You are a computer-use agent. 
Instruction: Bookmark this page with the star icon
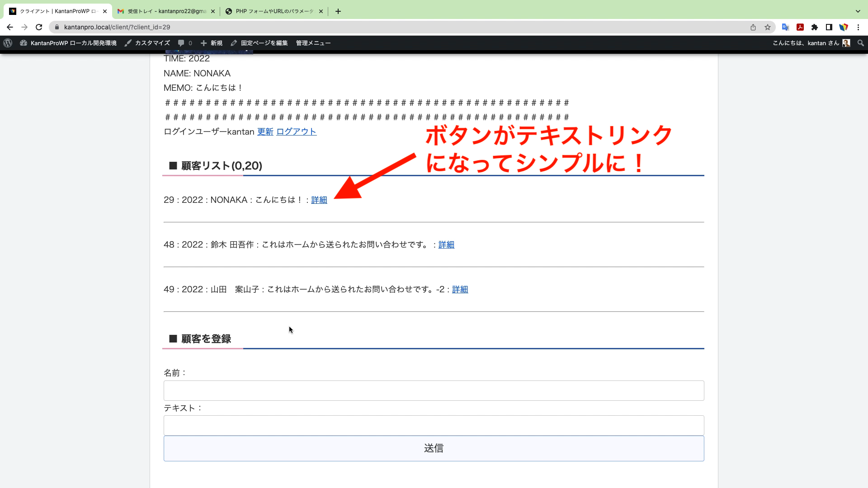coord(768,27)
